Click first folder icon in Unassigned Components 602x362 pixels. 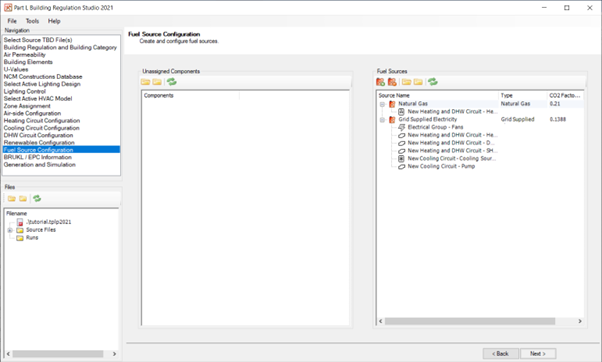(x=145, y=82)
